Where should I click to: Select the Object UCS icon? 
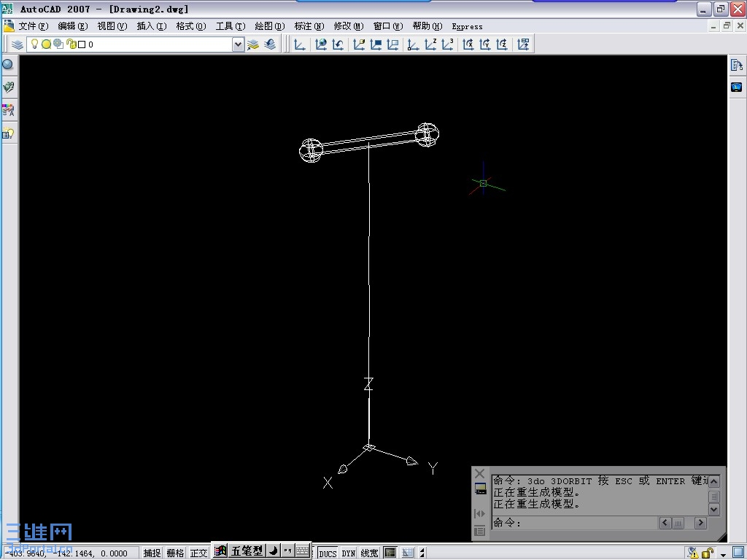click(376, 44)
